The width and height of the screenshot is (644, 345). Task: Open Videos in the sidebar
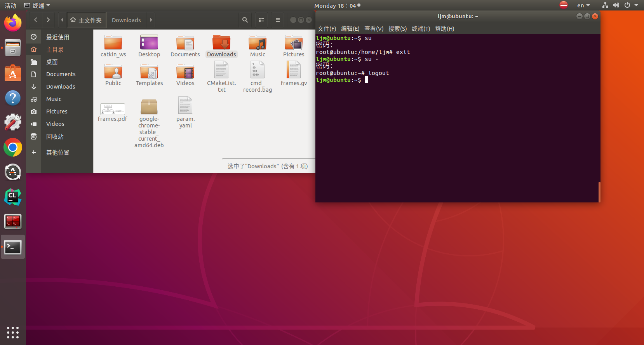click(59, 124)
